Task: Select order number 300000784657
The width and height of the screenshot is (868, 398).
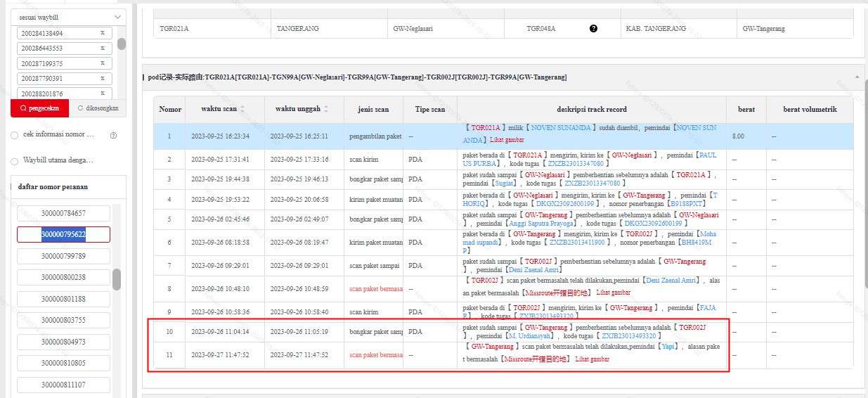Action: click(63, 213)
